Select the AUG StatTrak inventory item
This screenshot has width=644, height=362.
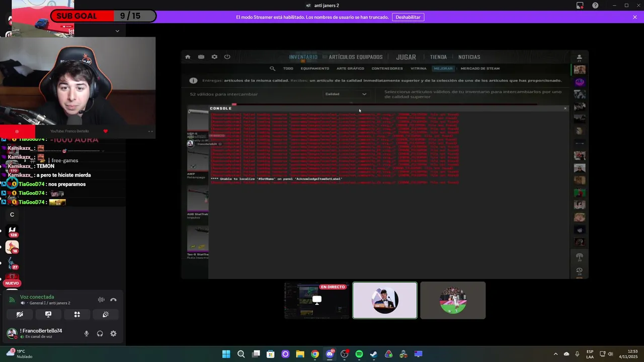tap(198, 202)
